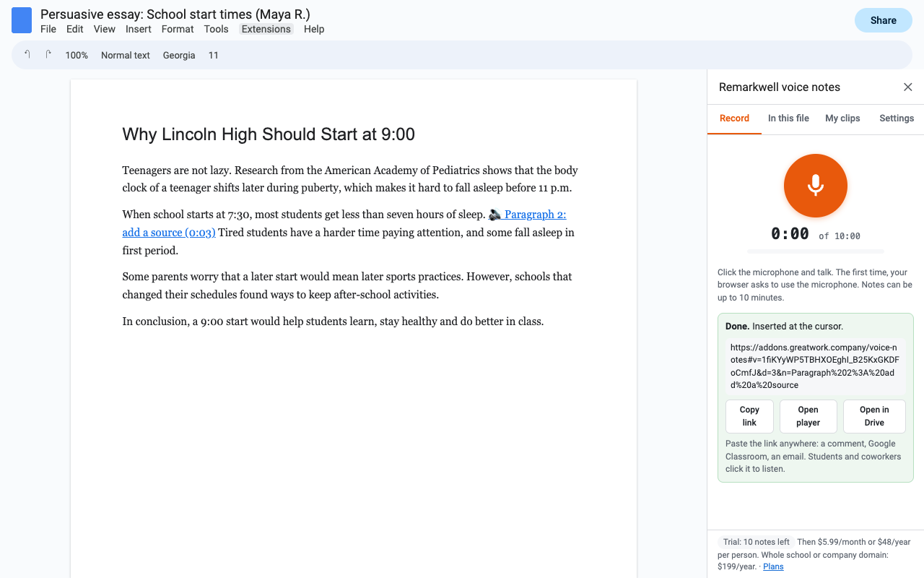924x578 pixels.
Task: Open the Help menu
Action: pyautogui.click(x=314, y=29)
